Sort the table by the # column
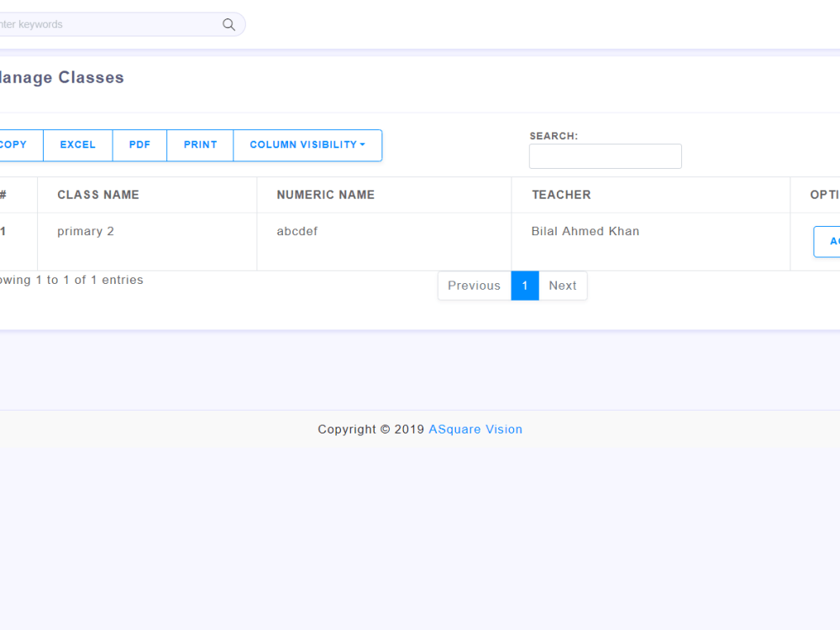 click(8, 194)
